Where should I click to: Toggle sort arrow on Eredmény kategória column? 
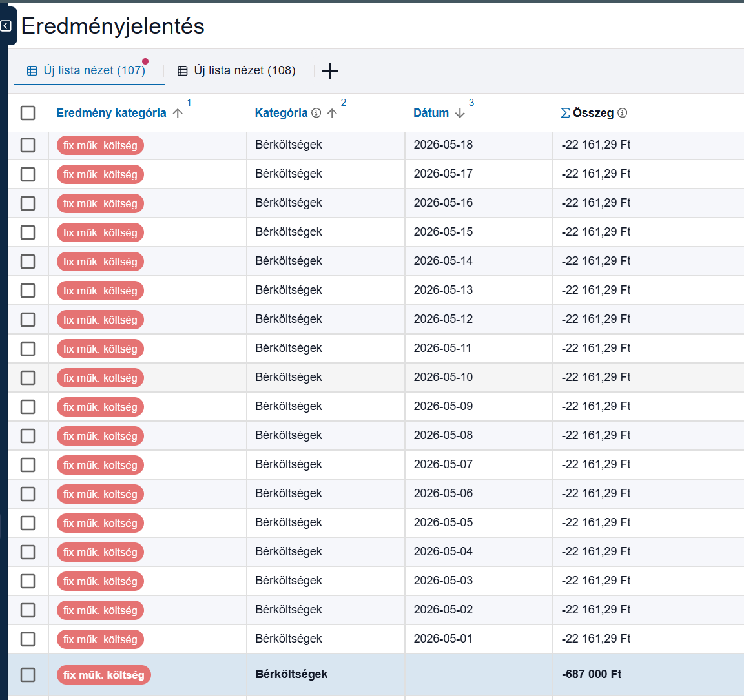click(178, 113)
